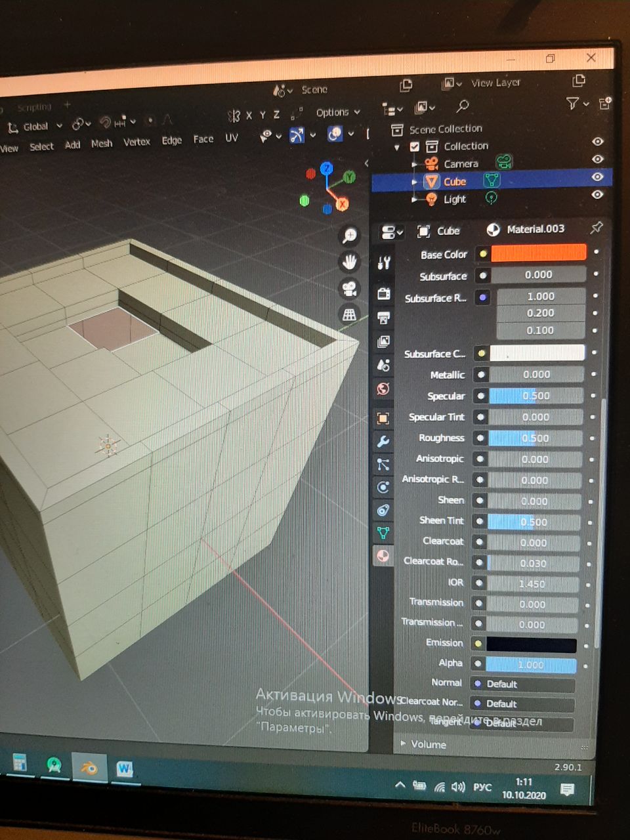Open the Select menu

pyautogui.click(x=41, y=146)
